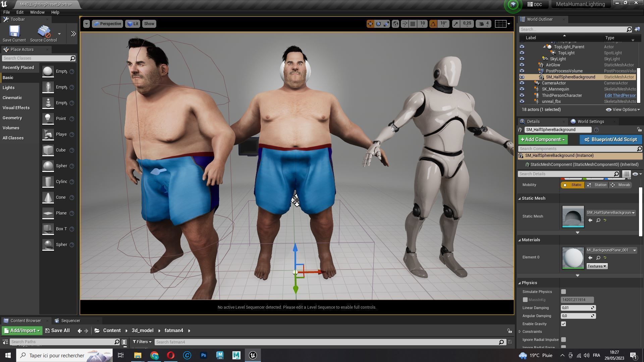This screenshot has height=362, width=644.
Task: Toggle scale snapping arrow icon
Action: click(455, 24)
